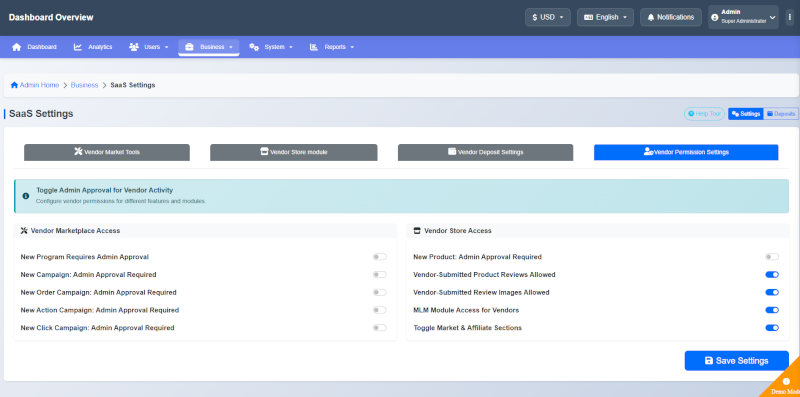Click the Demo Mode corner badge
Screen dimensions: 800x397
(x=785, y=384)
